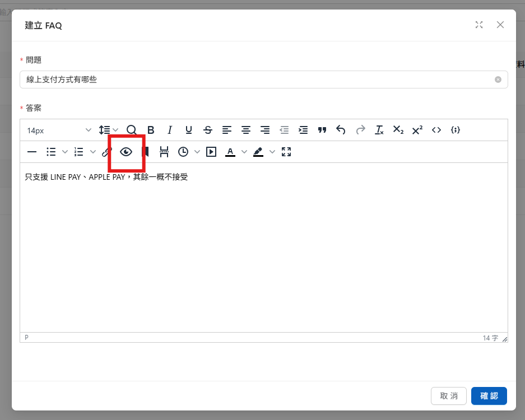Expand the bullet list style arrow

64,152
